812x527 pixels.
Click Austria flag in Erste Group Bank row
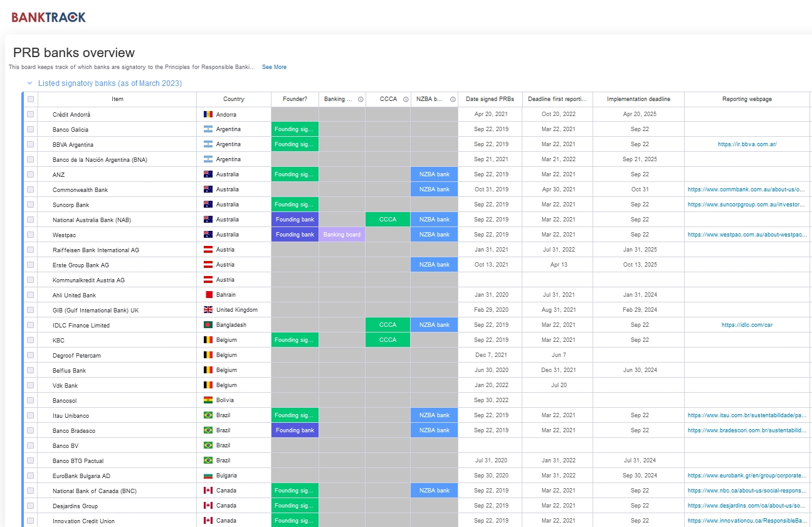pos(208,265)
